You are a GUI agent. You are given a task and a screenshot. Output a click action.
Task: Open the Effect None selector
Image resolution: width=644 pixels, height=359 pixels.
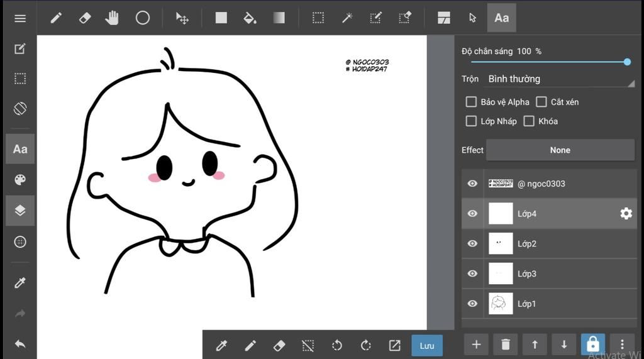click(560, 150)
